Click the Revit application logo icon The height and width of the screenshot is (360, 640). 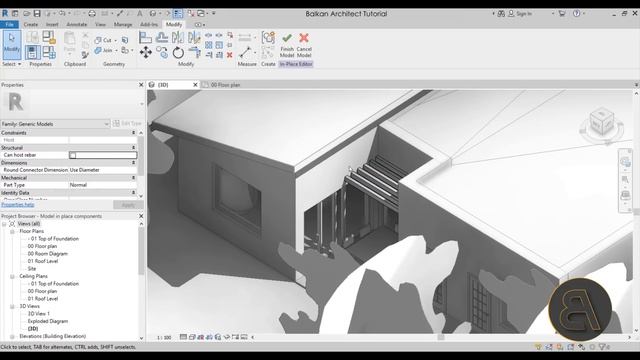tap(5, 14)
